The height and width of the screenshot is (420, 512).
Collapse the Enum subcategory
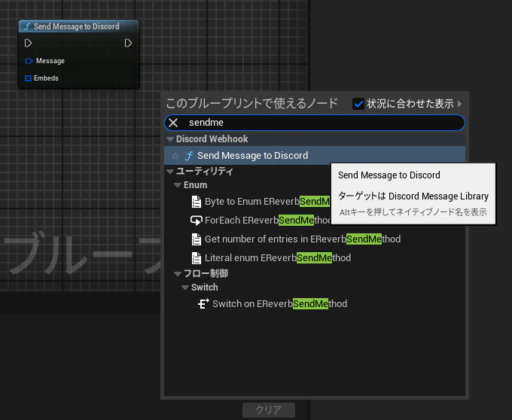pos(178,185)
